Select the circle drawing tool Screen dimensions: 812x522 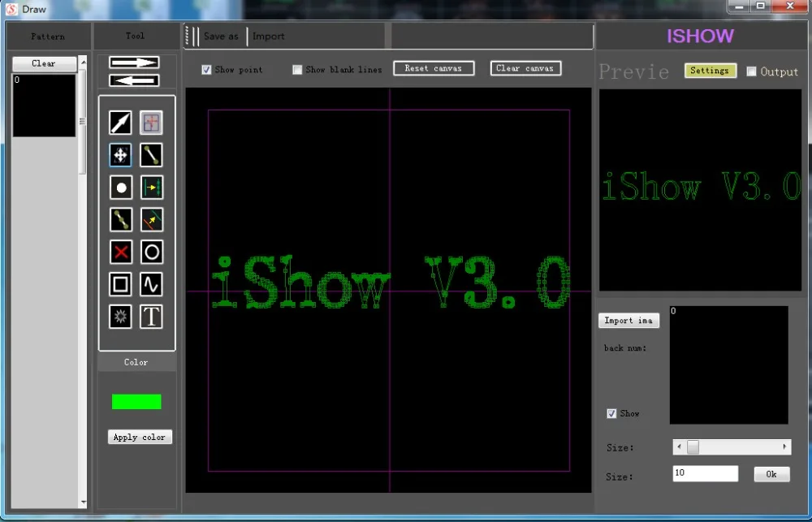point(151,252)
